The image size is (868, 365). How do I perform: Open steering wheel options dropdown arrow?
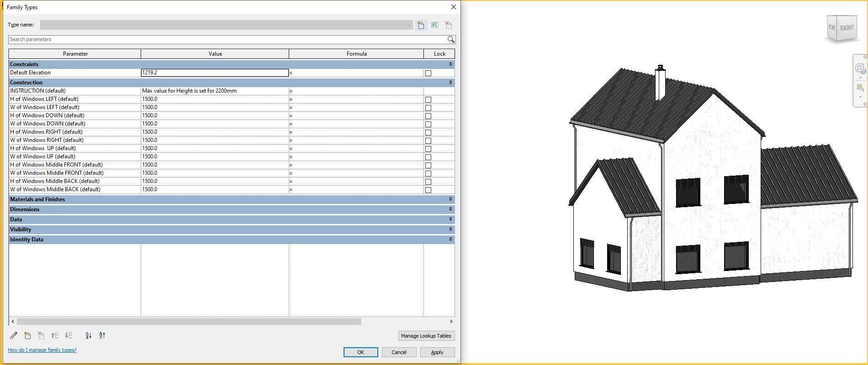pos(860,78)
